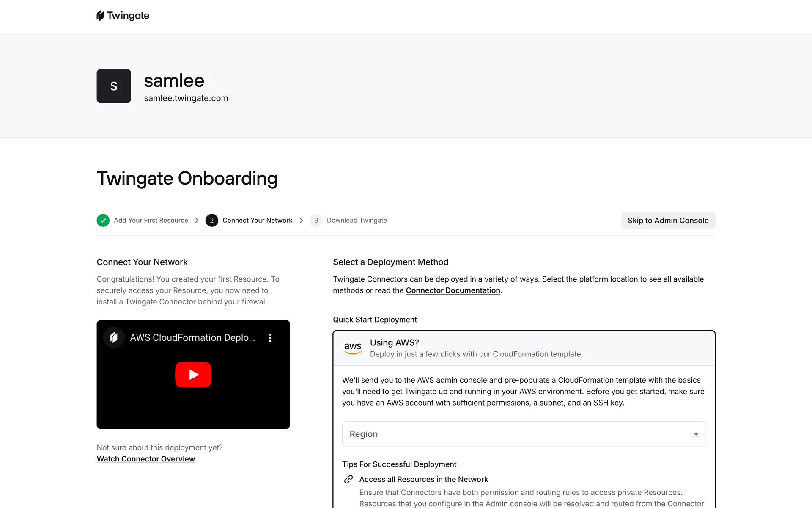Click the AWS logo icon
The height and width of the screenshot is (508, 812).
click(353, 348)
